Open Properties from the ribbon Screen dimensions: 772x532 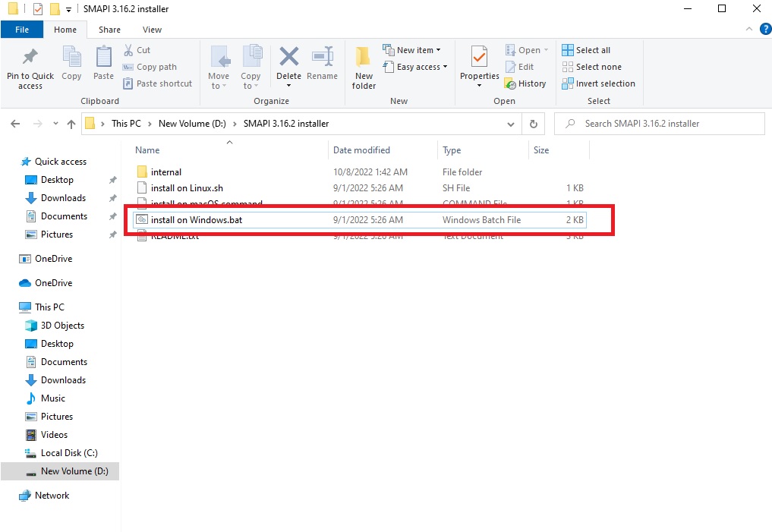tap(479, 58)
